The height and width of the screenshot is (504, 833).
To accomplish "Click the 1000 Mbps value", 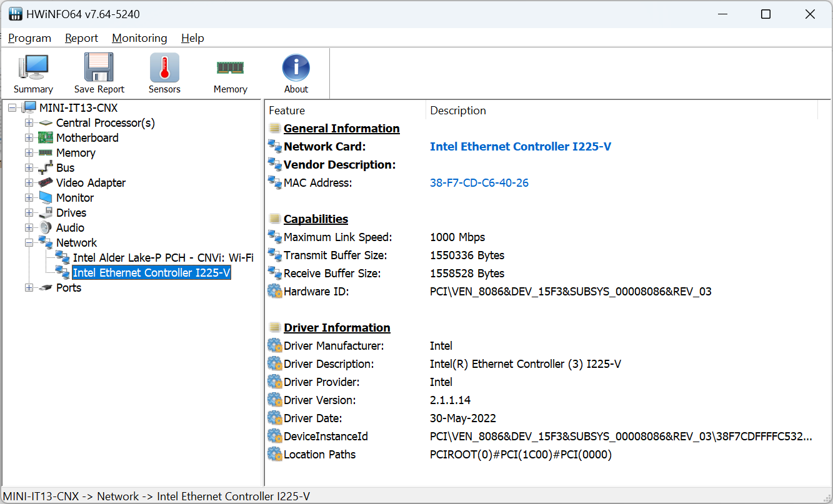I will click(457, 237).
